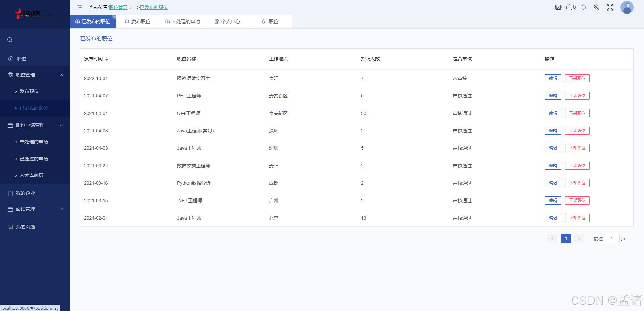Sort table by 发布时间 arrow
The height and width of the screenshot is (311, 644).
[107, 59]
